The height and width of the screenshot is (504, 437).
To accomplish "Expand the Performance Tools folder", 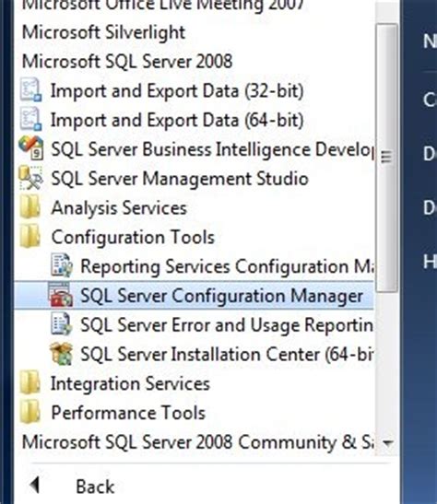I will [x=128, y=413].
